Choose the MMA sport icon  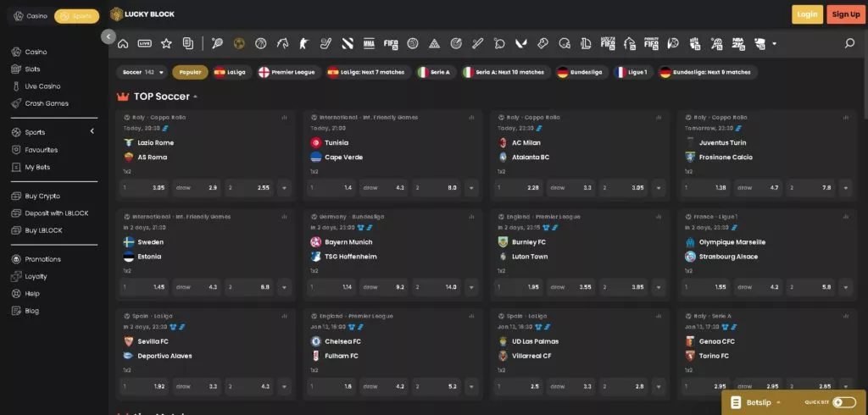[369, 43]
